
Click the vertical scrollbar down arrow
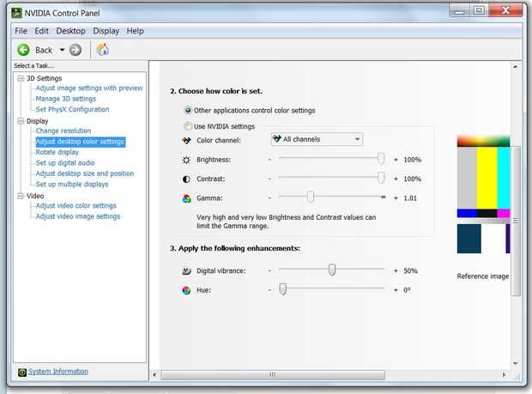click(516, 363)
